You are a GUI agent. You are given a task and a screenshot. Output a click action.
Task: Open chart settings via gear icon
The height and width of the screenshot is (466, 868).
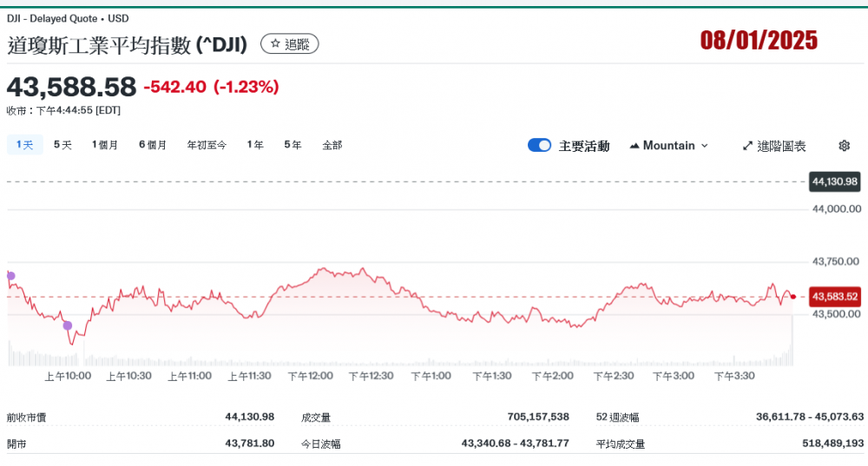click(844, 146)
